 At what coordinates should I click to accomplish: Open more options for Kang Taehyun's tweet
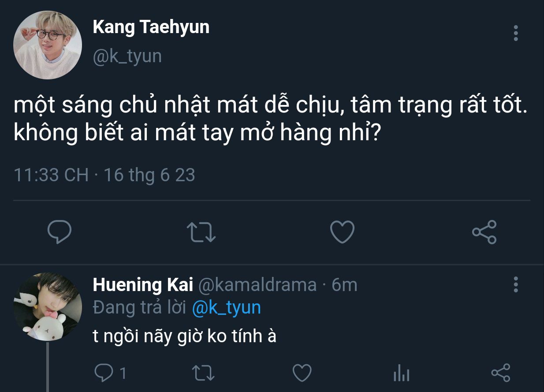point(516,34)
